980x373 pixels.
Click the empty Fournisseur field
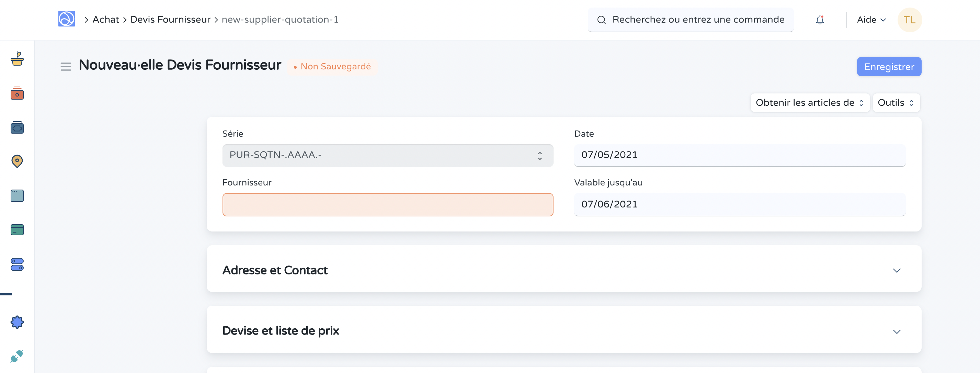[387, 205]
